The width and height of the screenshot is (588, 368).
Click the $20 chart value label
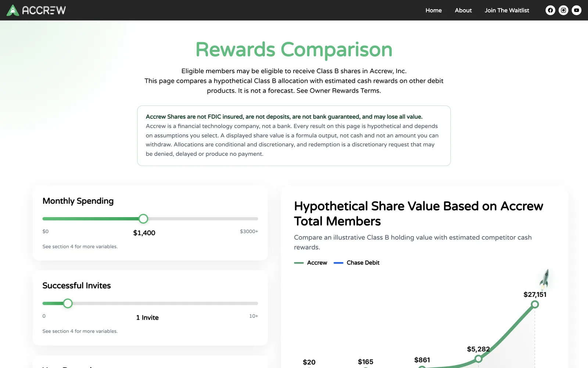pos(309,362)
